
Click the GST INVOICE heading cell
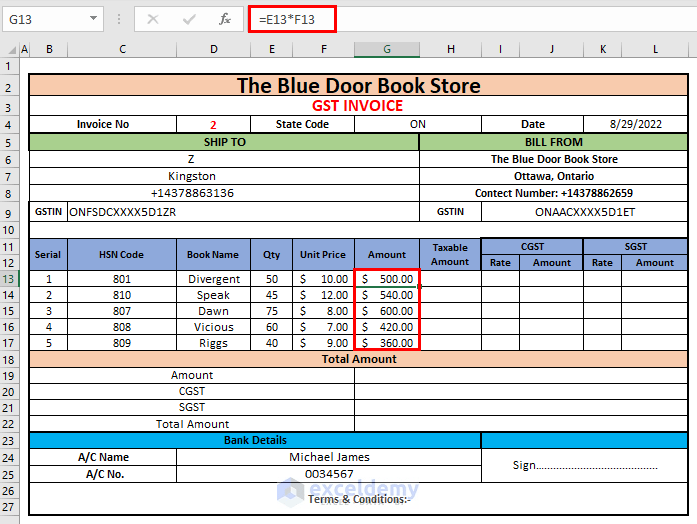(358, 106)
